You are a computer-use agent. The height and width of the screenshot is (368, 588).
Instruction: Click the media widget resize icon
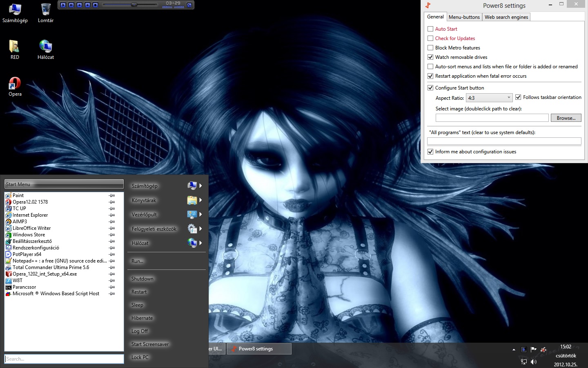point(189,5)
